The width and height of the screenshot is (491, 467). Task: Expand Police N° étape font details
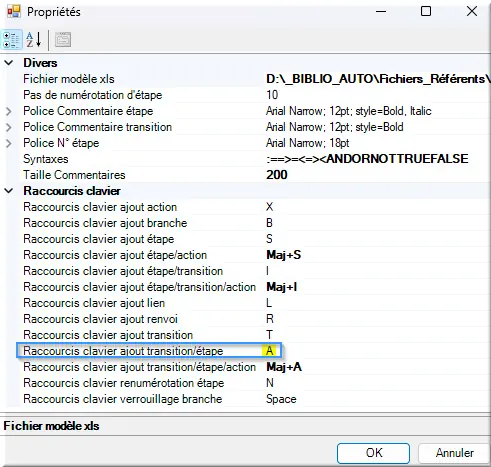pyautogui.click(x=9, y=143)
